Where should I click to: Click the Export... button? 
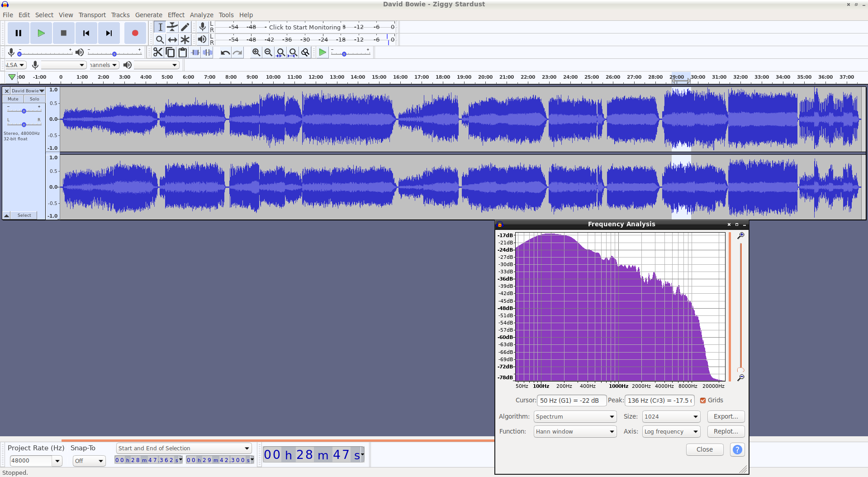coord(726,416)
